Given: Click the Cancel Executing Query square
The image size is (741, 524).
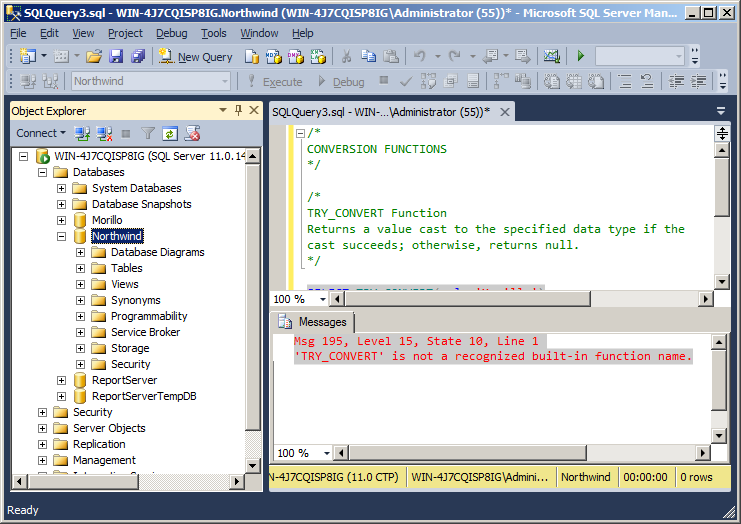Looking at the screenshot, I should coord(384,80).
